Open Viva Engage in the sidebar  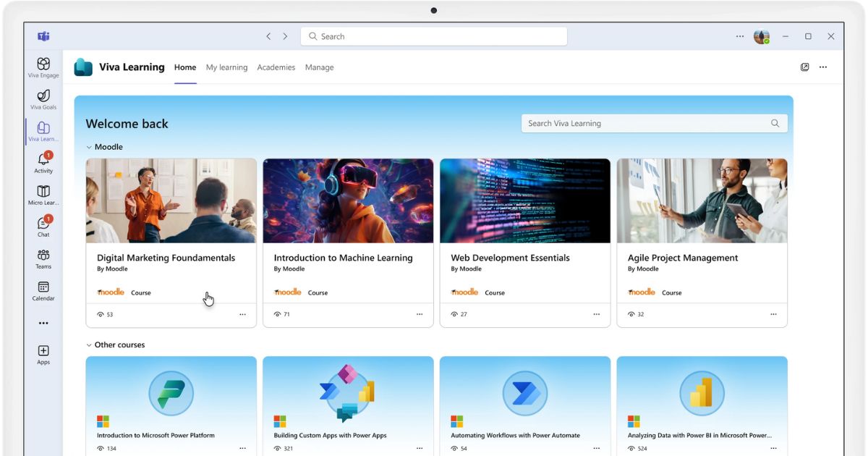[x=43, y=65]
